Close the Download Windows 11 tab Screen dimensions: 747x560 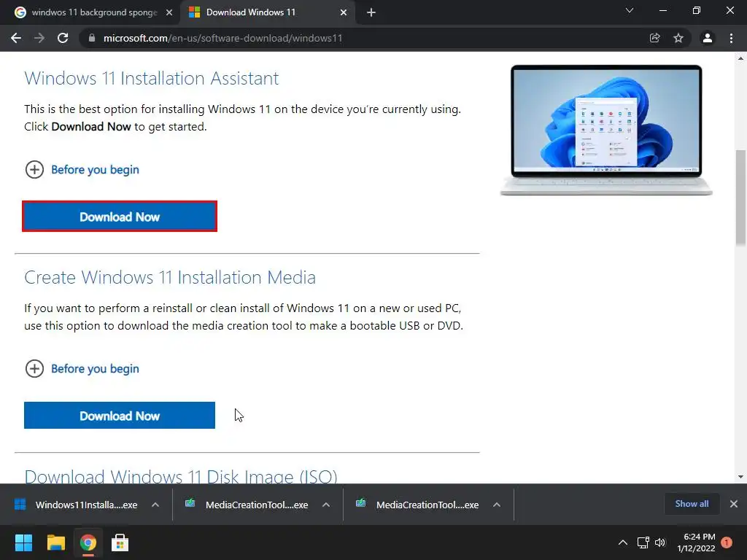tap(344, 12)
